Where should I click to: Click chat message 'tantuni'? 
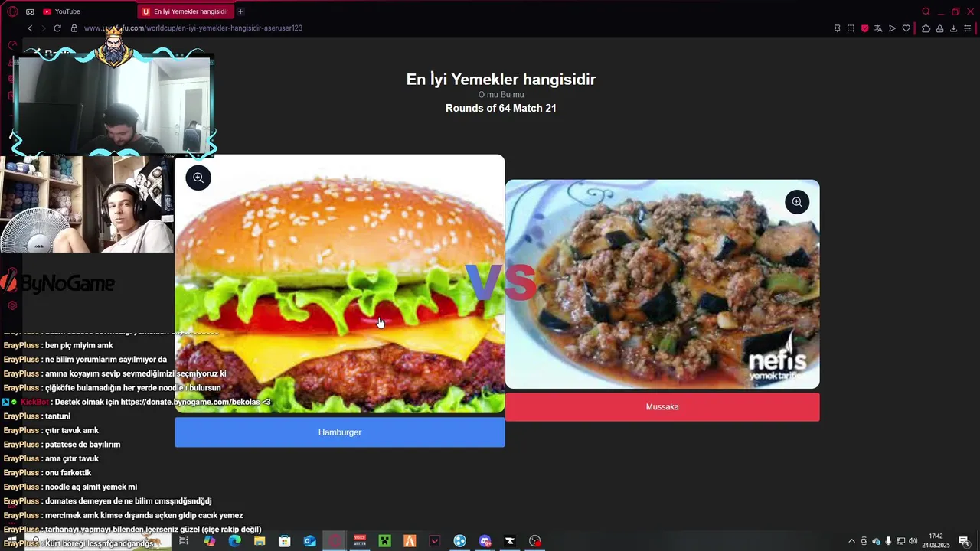coord(57,416)
